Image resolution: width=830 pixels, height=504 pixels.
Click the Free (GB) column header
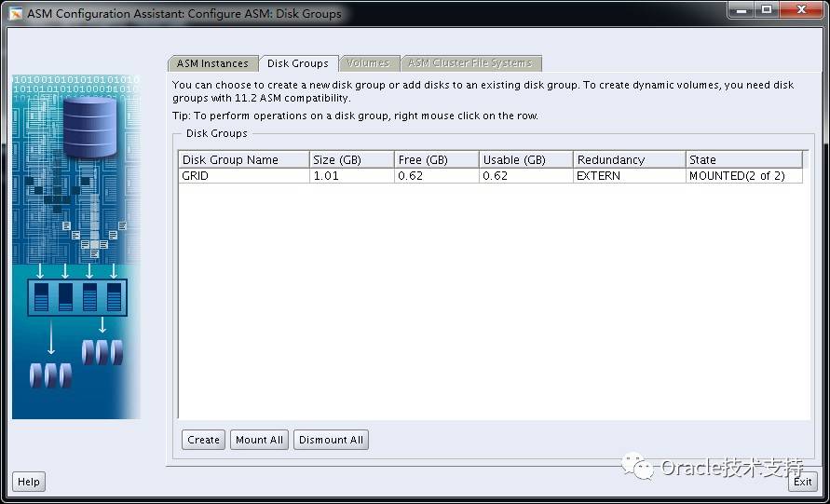coord(437,160)
